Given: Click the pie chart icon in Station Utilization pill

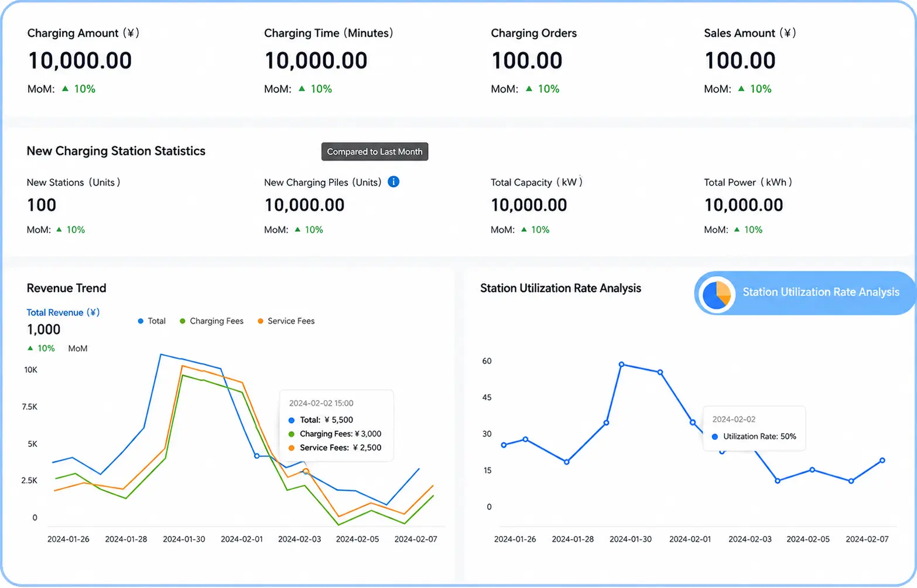Looking at the screenshot, I should (717, 294).
